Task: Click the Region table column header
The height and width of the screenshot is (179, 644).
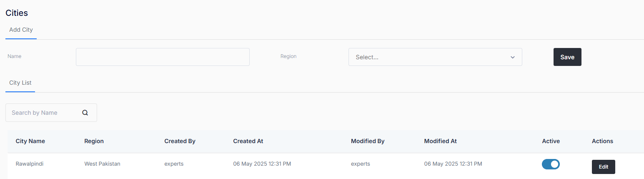Action: point(94,141)
